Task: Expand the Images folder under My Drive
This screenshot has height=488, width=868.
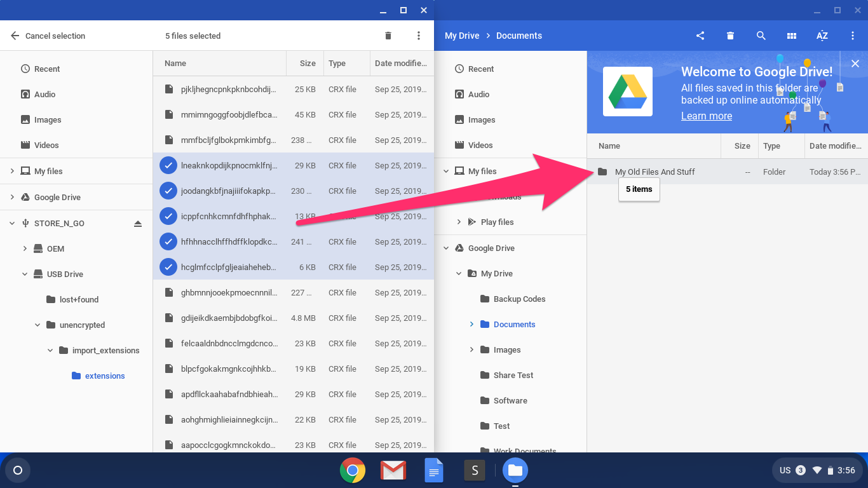Action: 471,349
